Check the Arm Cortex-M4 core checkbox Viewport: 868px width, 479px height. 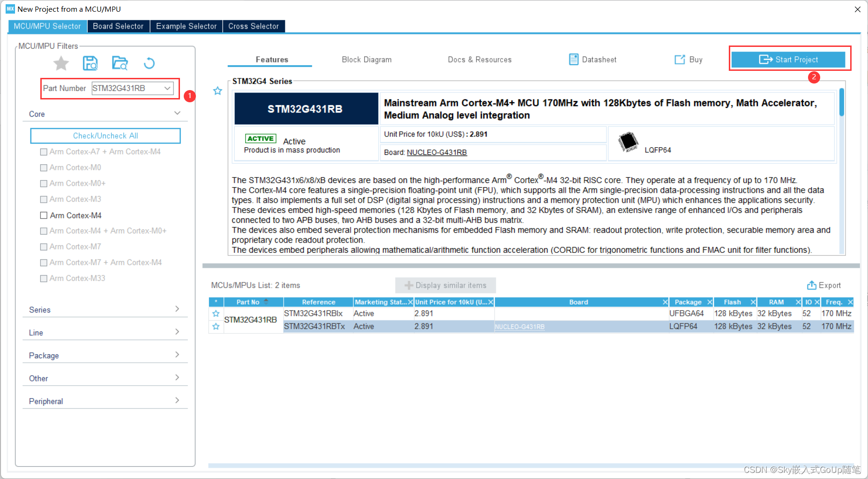click(x=44, y=215)
